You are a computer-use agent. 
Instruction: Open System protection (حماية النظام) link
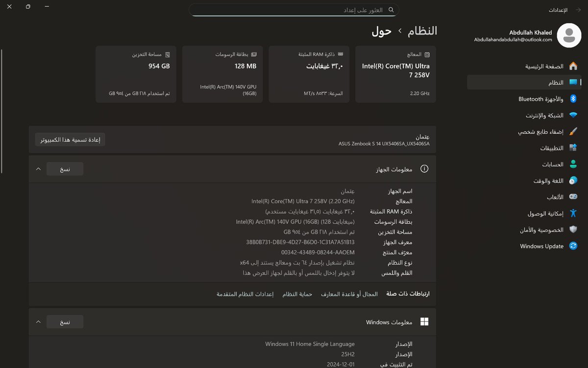[297, 294]
